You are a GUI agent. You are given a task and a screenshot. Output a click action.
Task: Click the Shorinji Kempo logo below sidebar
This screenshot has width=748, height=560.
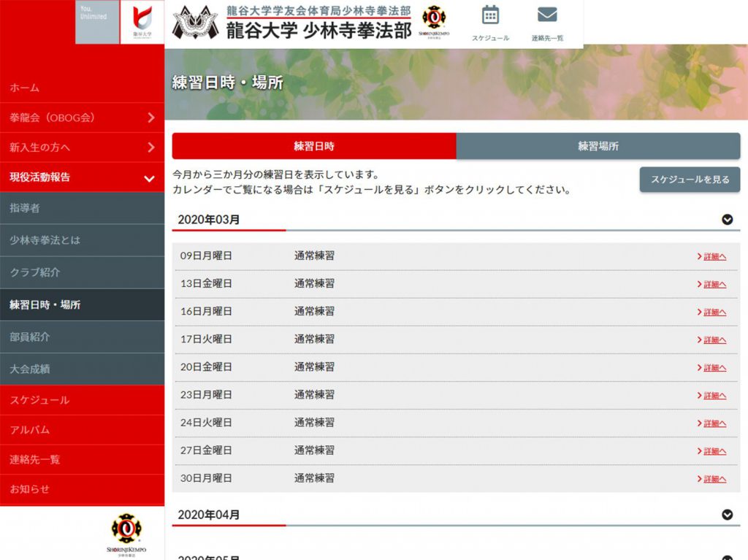pos(126,534)
